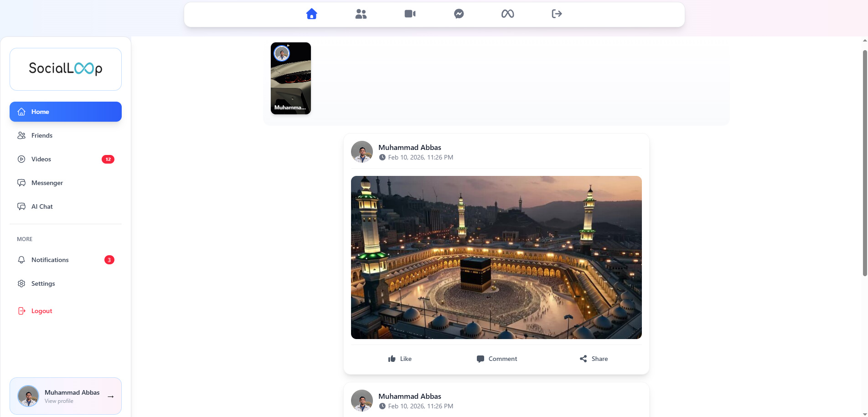Open the messenger icon in top bar
This screenshot has width=868, height=417.
click(x=459, y=14)
